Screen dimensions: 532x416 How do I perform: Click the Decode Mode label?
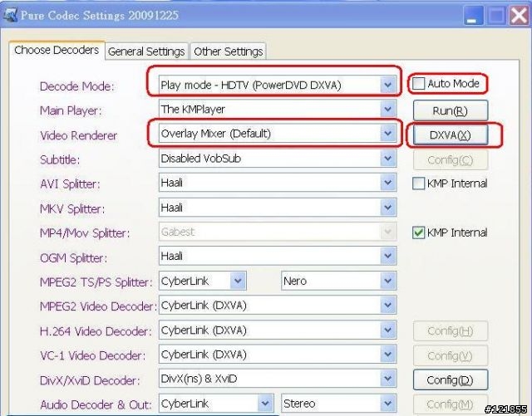pos(77,86)
